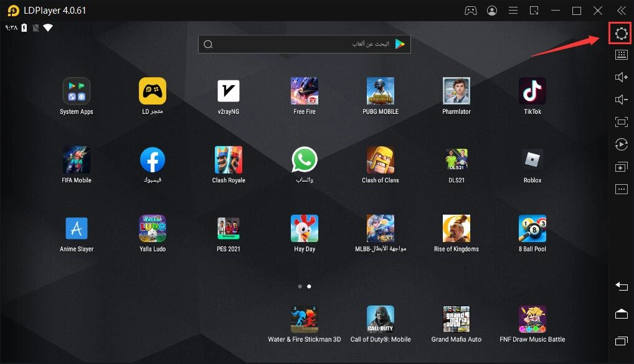Open 8 Ball Pool
The image size is (634, 364).
[532, 228]
